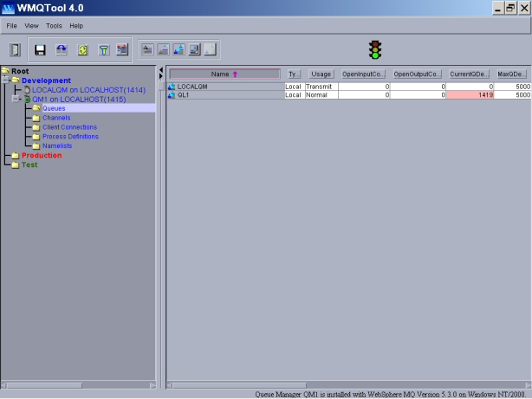
Task: Click the Normal usage cell
Action: [321, 95]
